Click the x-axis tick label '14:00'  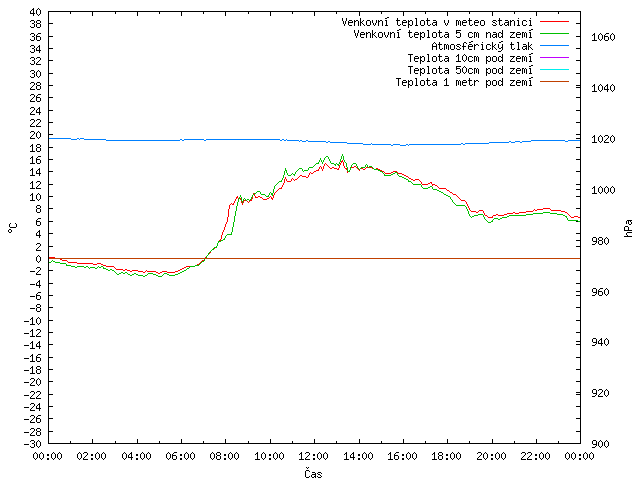358,456
